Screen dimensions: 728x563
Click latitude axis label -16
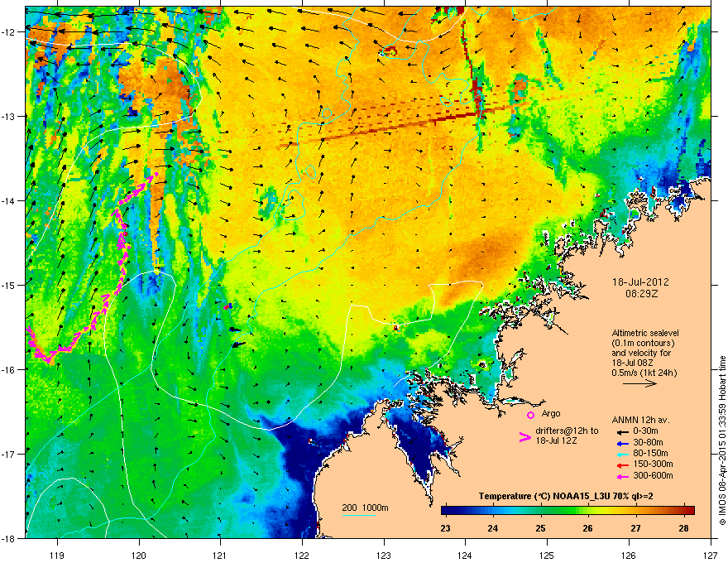pos(8,370)
